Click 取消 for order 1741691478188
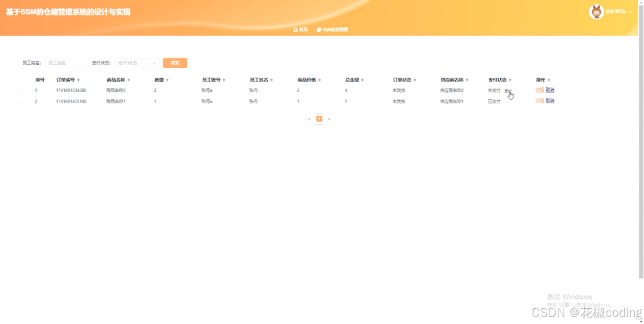This screenshot has width=644, height=324. 550,101
